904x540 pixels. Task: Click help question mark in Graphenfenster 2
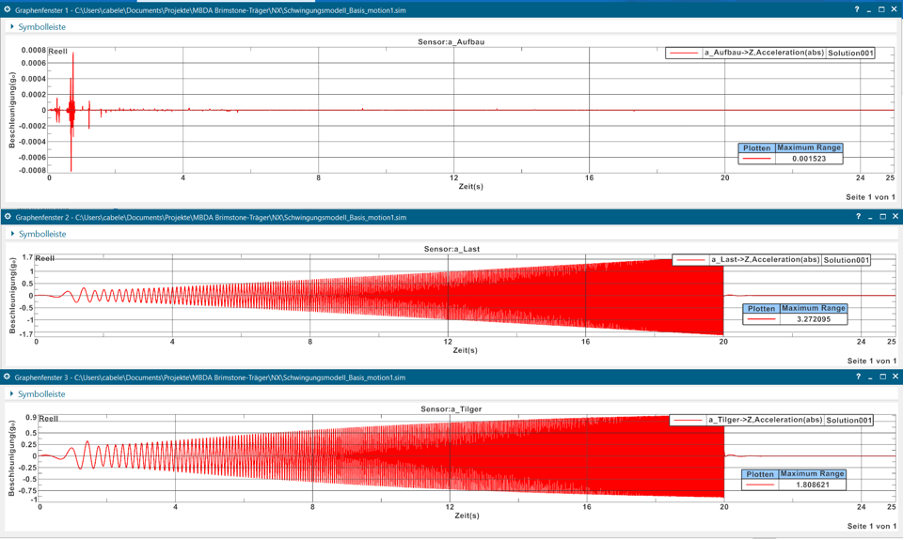pyautogui.click(x=856, y=216)
